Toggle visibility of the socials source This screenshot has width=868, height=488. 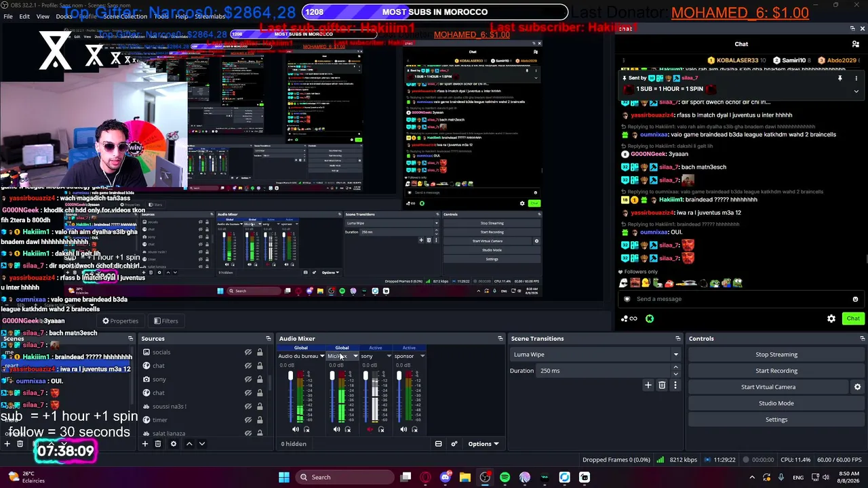(248, 352)
